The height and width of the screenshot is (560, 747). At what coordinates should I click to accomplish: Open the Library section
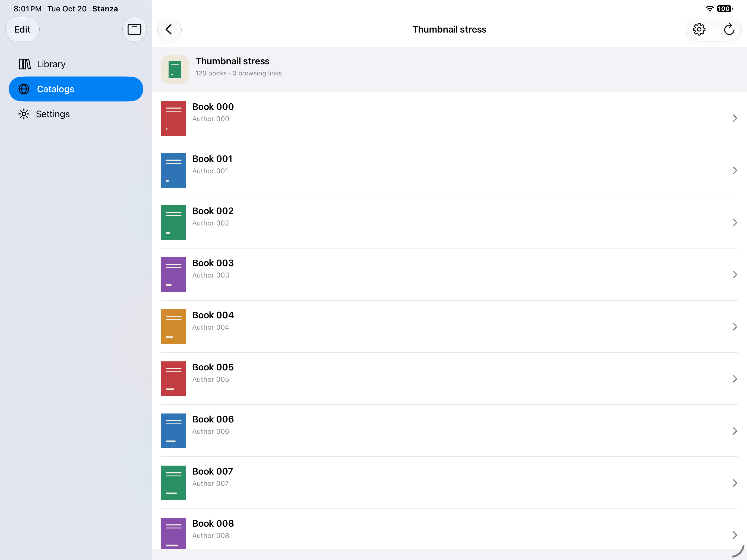pos(76,64)
